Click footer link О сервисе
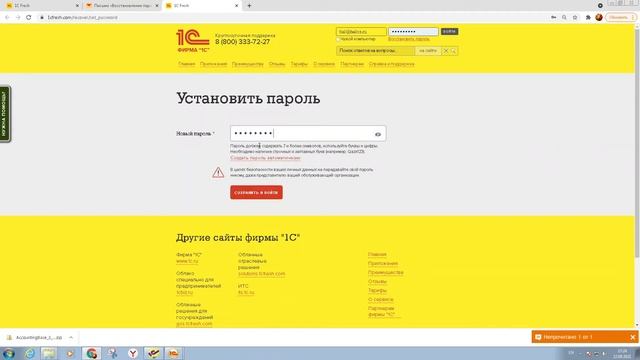Screen dimensions: 640x360 [x=380, y=299]
